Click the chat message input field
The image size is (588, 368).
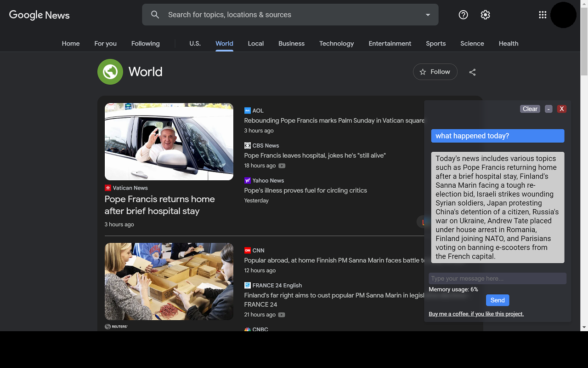tap(497, 278)
